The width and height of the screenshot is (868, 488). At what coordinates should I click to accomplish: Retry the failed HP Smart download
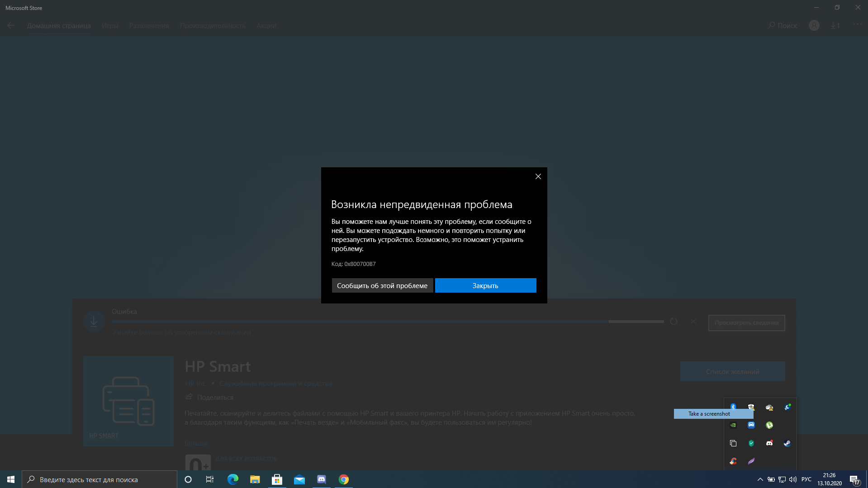tap(674, 322)
